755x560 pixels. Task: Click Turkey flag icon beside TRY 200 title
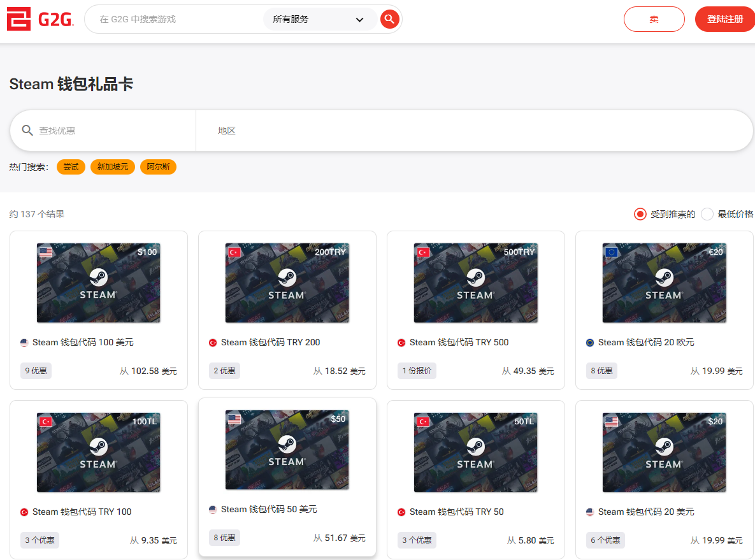(213, 343)
